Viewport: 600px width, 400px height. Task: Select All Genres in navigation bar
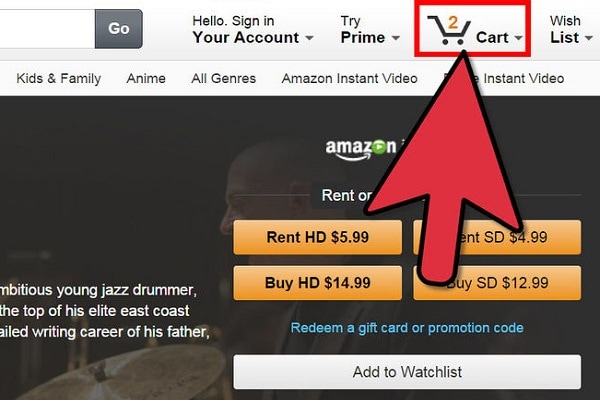[223, 78]
